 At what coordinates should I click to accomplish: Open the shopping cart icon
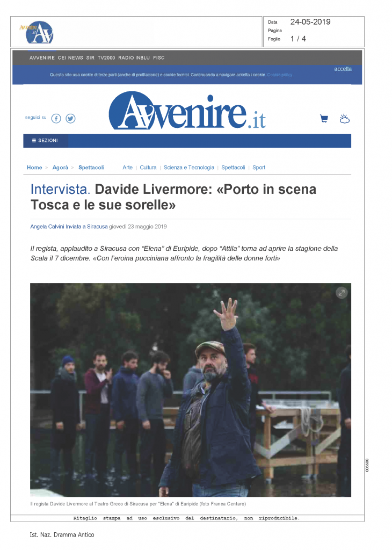point(324,119)
